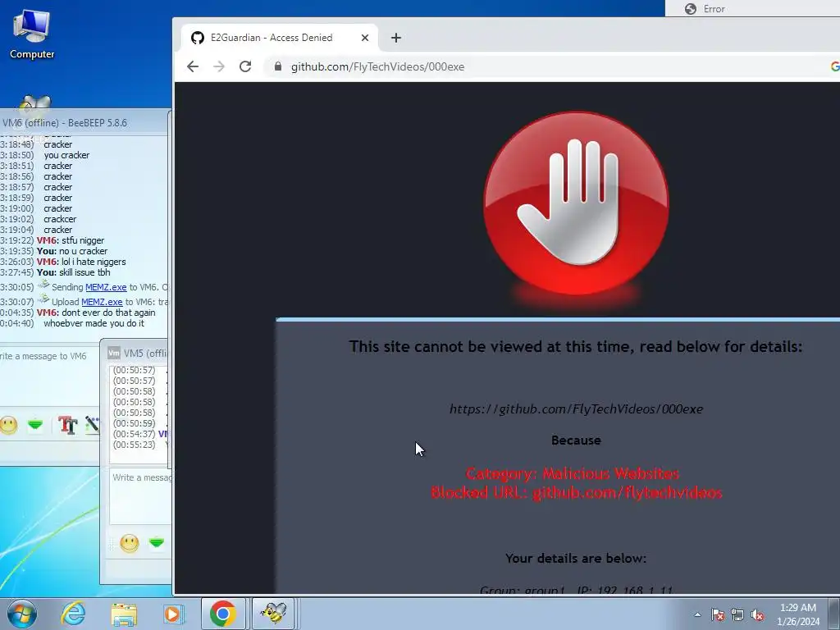Switch to BeeBEEP in the taskbar
840x630 pixels.
tap(274, 614)
